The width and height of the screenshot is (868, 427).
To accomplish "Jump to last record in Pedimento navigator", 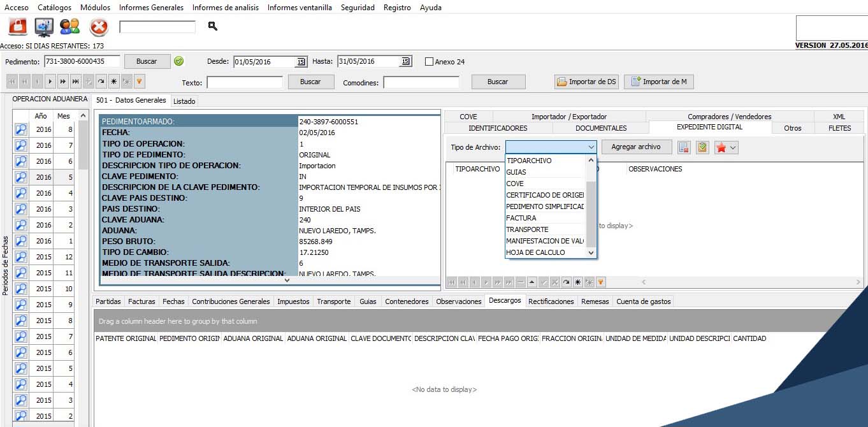I will [75, 82].
